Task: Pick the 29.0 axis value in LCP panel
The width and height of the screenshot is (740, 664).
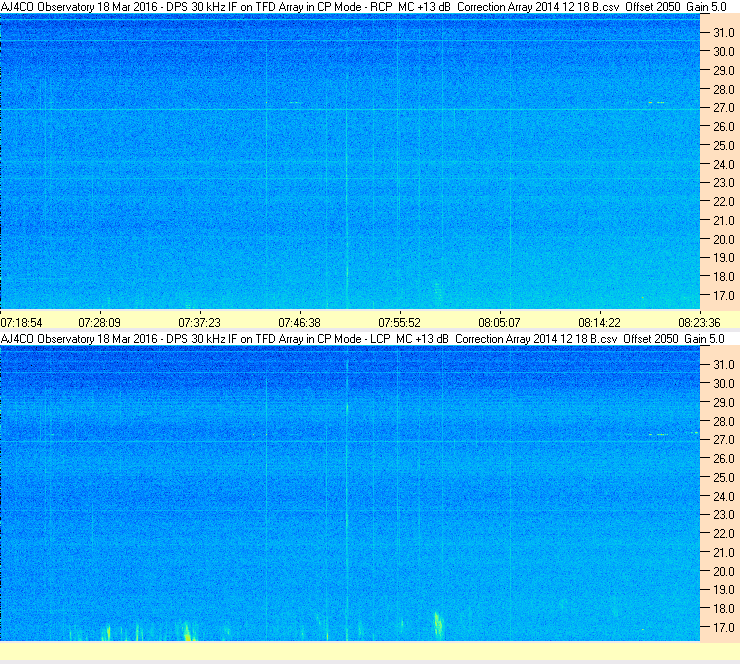Action: (724, 403)
